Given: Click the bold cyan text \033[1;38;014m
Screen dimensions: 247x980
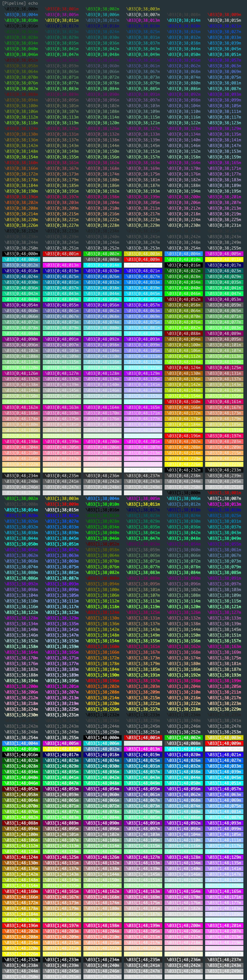Looking at the screenshot, I should [21, 510].
